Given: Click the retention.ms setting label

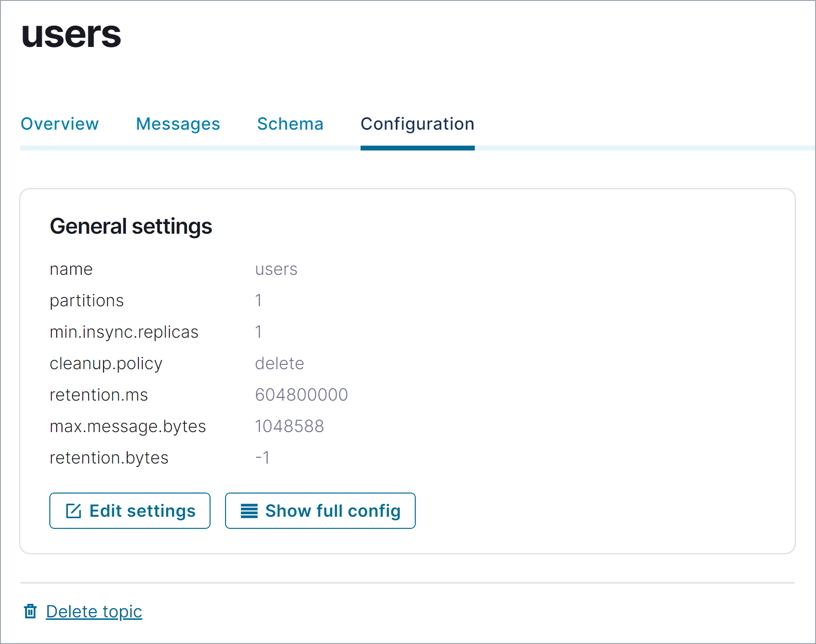Looking at the screenshot, I should click(x=99, y=395).
